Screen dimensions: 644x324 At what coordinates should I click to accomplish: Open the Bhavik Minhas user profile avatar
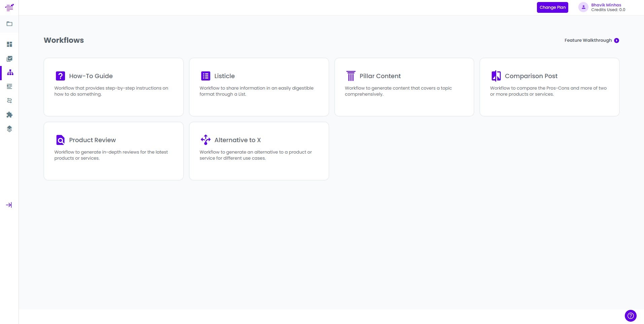pyautogui.click(x=583, y=7)
